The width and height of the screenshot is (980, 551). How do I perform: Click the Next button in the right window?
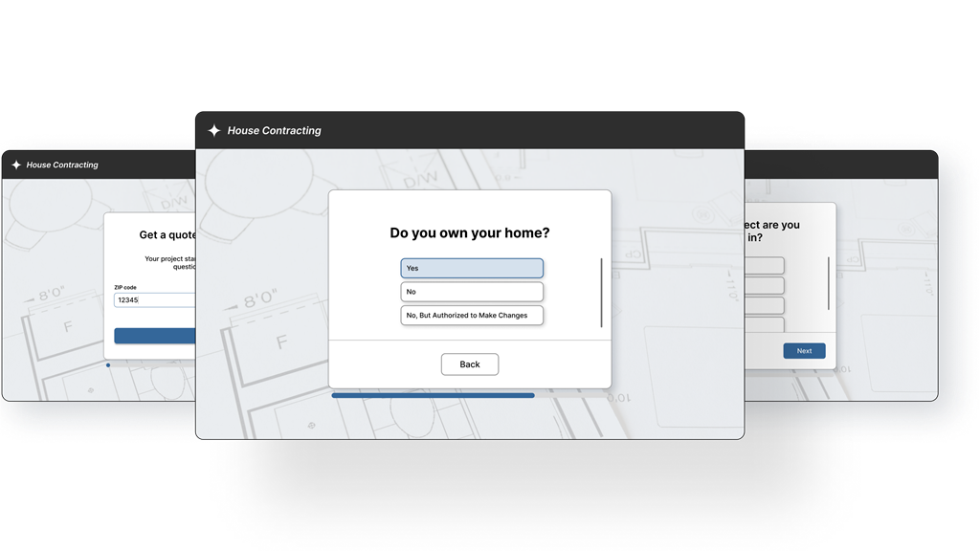804,351
